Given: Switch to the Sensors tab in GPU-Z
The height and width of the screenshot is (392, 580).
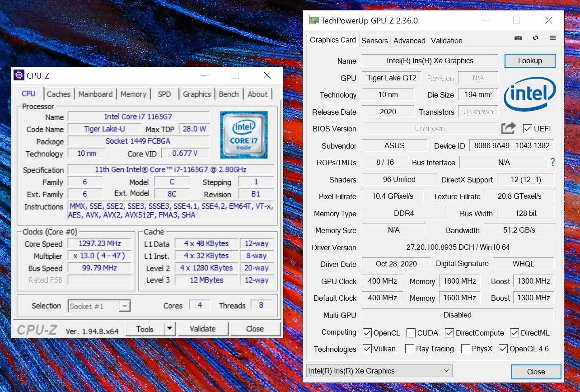Looking at the screenshot, I should coord(374,41).
